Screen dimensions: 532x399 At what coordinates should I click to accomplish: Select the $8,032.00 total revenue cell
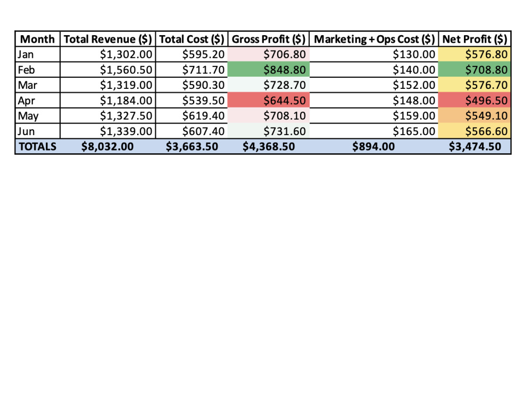(x=108, y=146)
